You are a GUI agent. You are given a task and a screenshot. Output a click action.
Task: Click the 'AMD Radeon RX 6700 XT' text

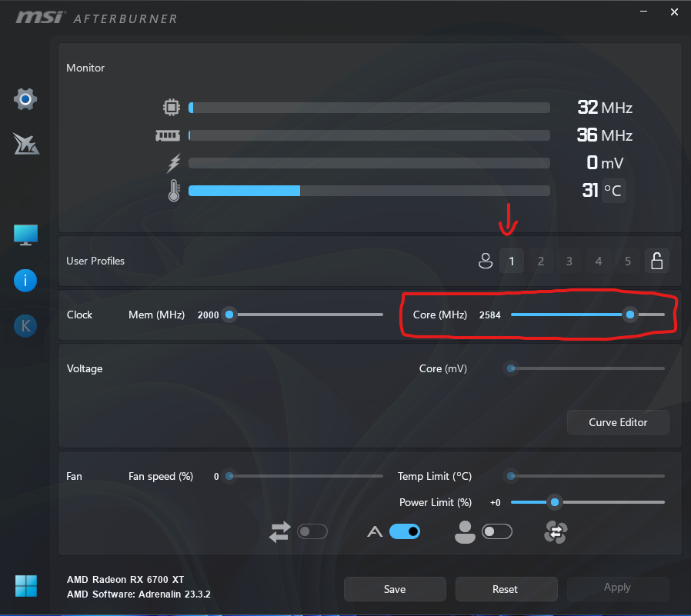pyautogui.click(x=125, y=579)
